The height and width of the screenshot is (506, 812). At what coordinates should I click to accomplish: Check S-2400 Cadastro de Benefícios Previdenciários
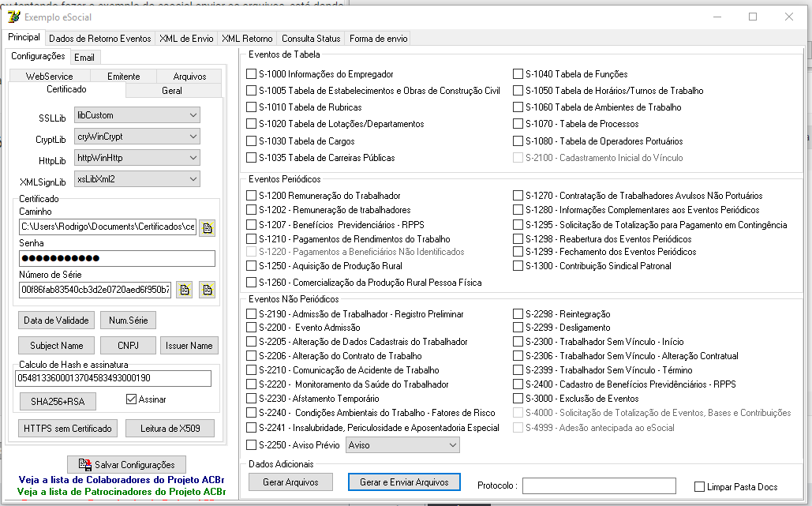pos(518,384)
